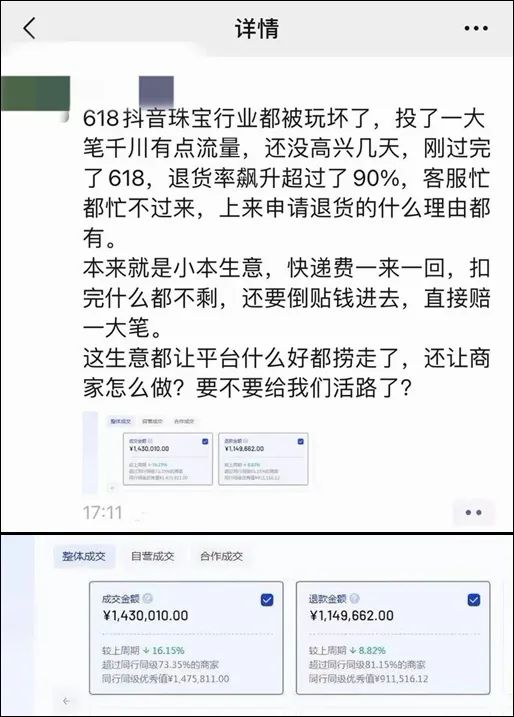
Task: Switch to the 自营成交 tab
Action: (x=152, y=556)
